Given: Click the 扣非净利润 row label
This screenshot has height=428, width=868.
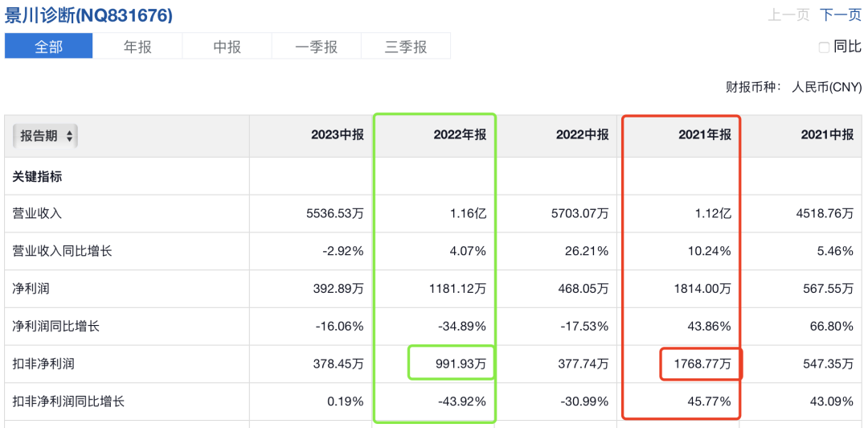Looking at the screenshot, I should [43, 364].
